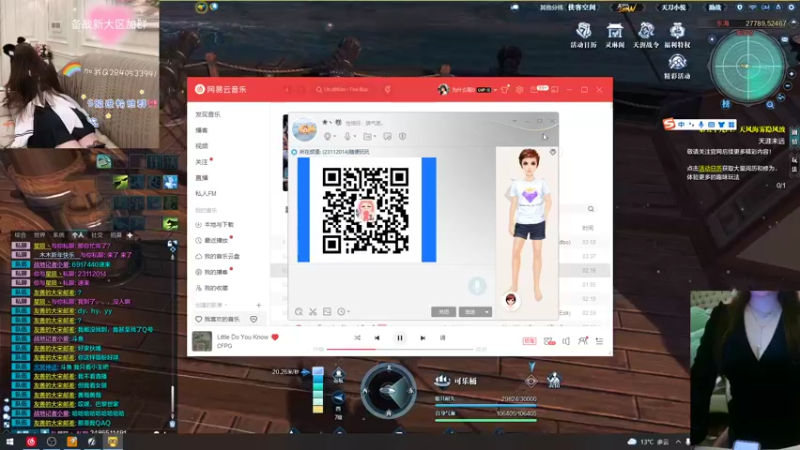The image size is (800, 450).
Task: Toggle 极高 audio quality badge
Action: [x=529, y=341]
